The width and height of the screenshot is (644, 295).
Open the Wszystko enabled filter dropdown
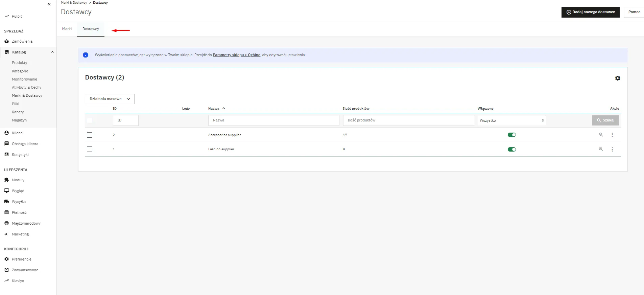click(x=511, y=120)
